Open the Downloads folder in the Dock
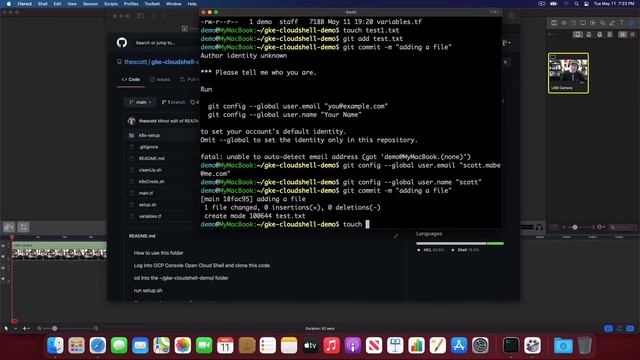This screenshot has width=640, height=360. tap(563, 346)
